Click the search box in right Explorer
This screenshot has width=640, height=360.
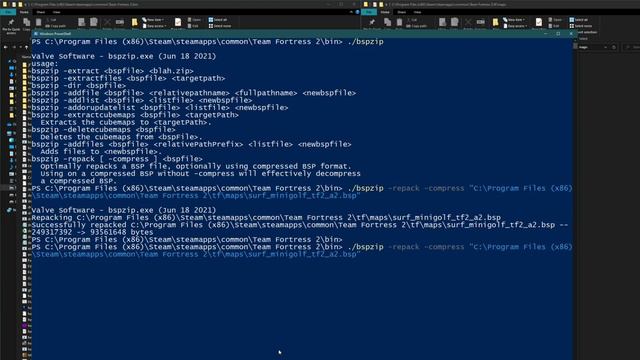click(x=631, y=47)
